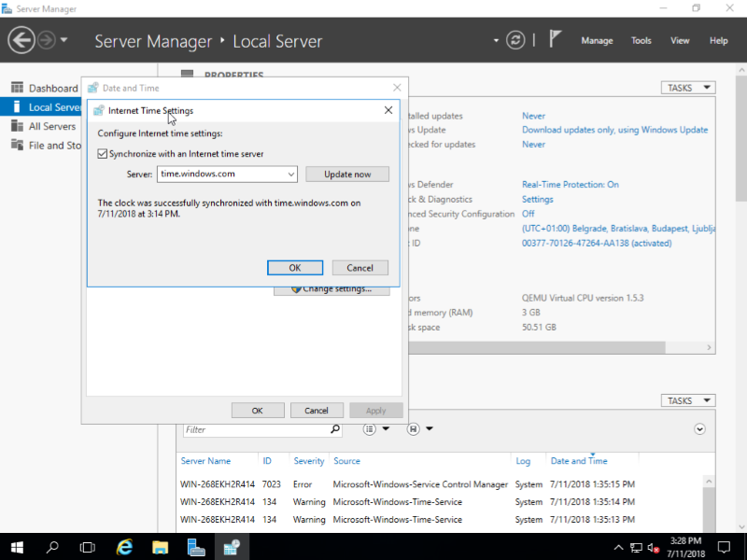747x560 pixels.
Task: Click the Local Server sidebar icon
Action: click(17, 107)
